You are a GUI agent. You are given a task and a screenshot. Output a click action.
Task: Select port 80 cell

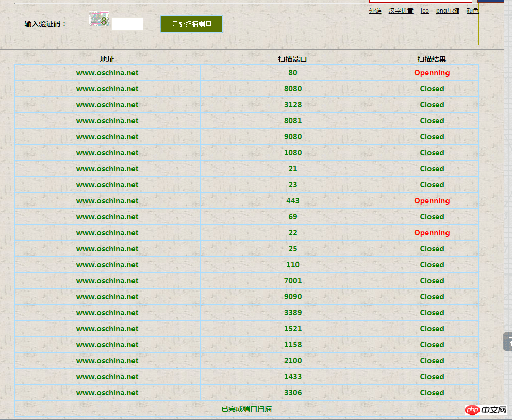coord(293,73)
